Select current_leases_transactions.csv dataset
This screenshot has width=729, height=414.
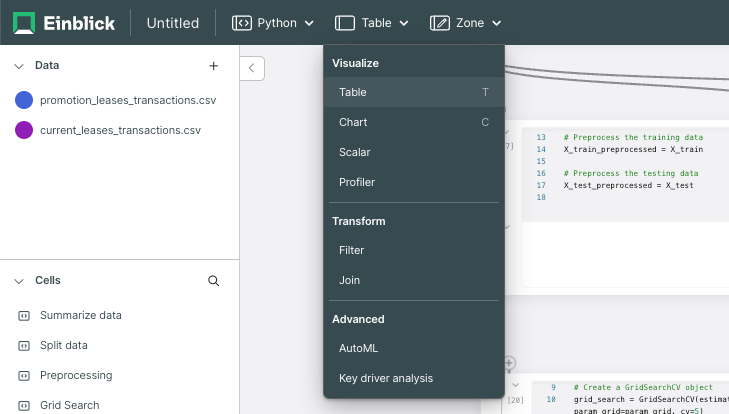(120, 130)
